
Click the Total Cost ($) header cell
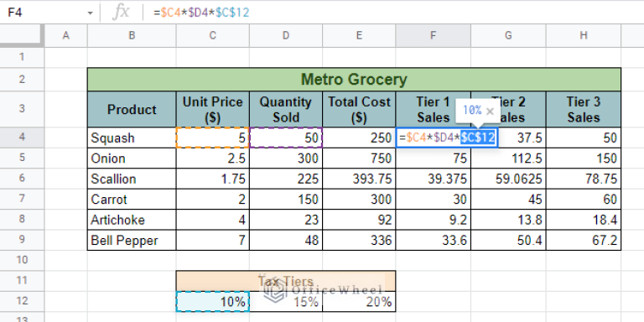[359, 109]
